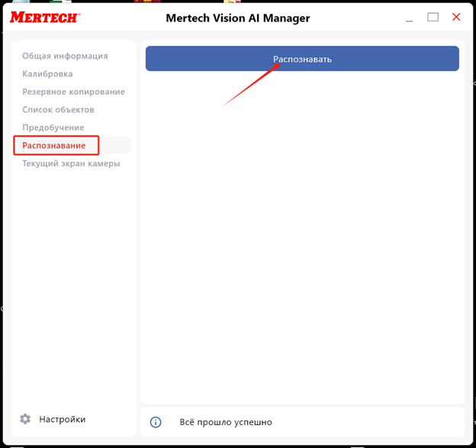Screen dimensions: 476x448
Task: Click the Mertech Vision AI Manager title
Action: point(238,18)
